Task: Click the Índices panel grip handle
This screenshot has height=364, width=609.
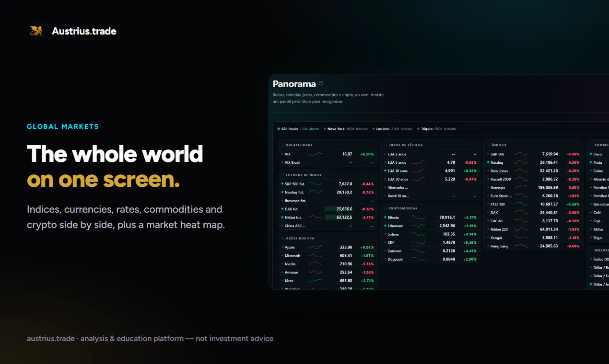Action: coord(488,145)
